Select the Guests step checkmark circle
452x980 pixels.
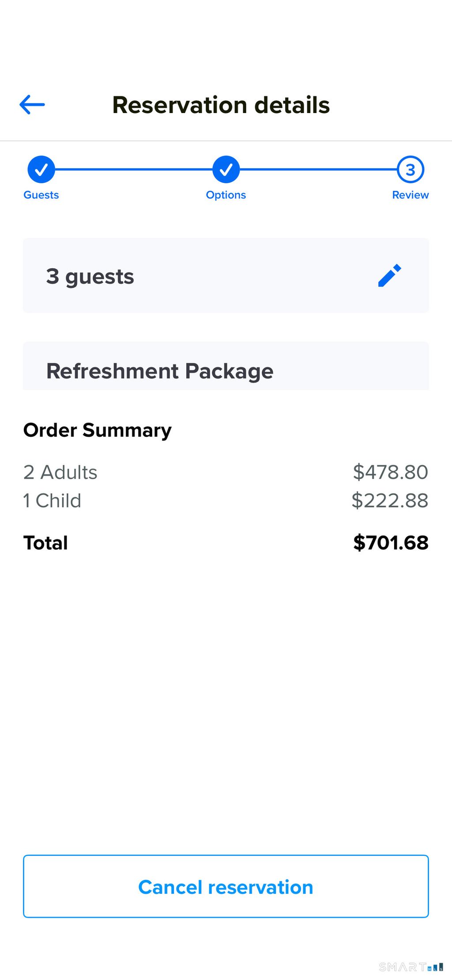point(41,169)
